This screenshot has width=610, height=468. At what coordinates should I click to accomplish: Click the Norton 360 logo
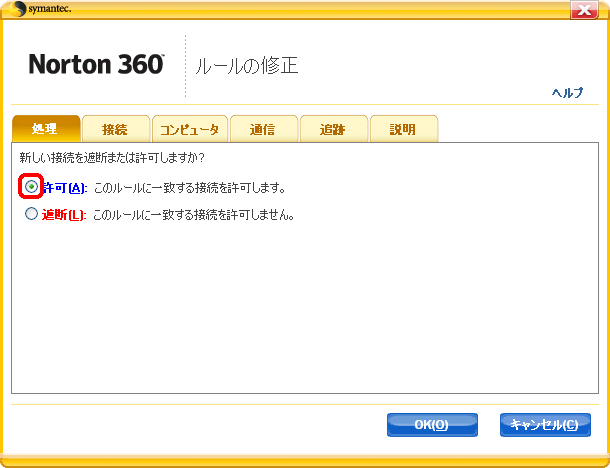96,65
